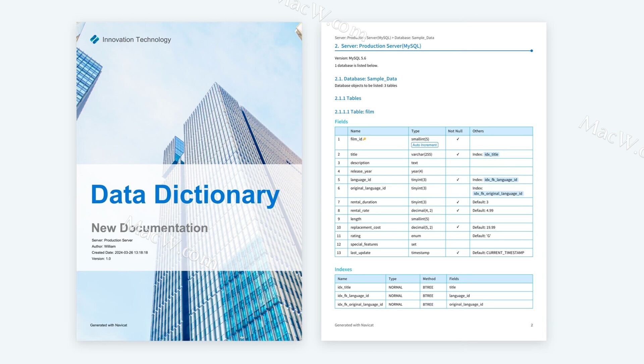Click 'Generated with Navicat' on cover page

pos(108,325)
